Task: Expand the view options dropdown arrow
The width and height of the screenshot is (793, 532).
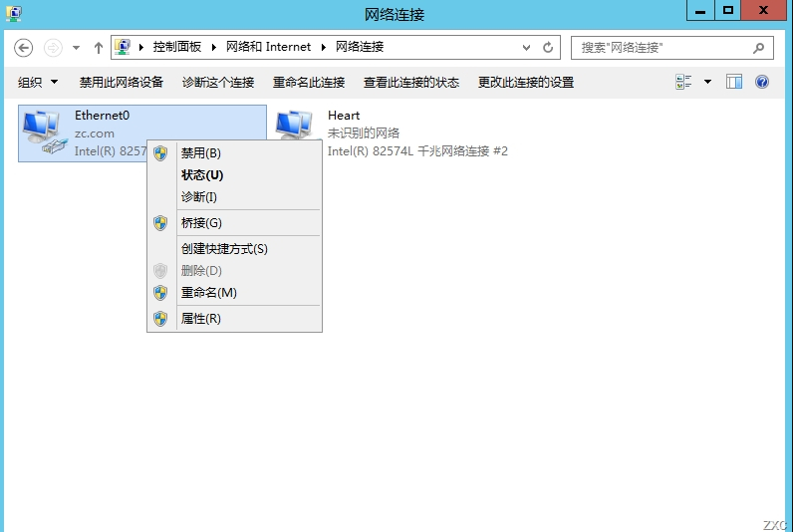Action: point(707,82)
